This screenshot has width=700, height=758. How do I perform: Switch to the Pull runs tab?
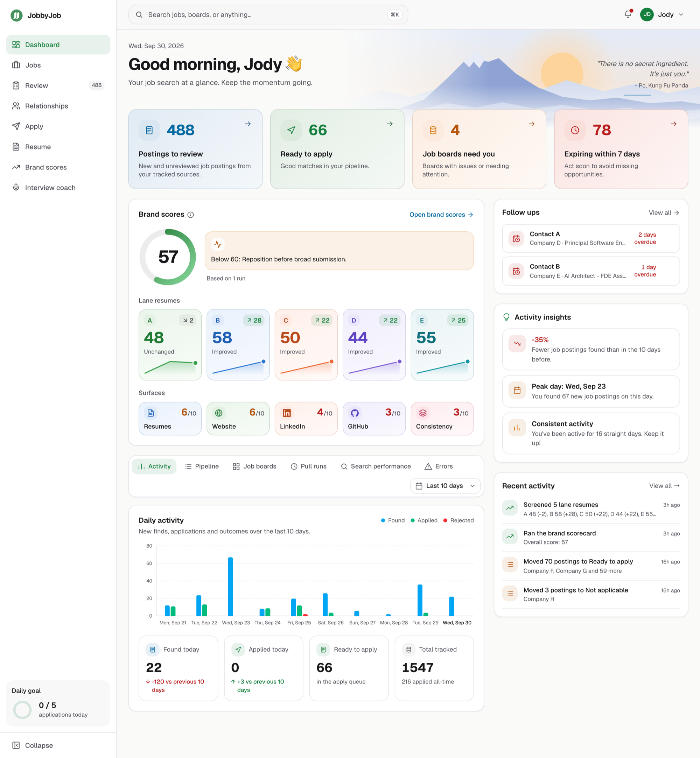308,466
